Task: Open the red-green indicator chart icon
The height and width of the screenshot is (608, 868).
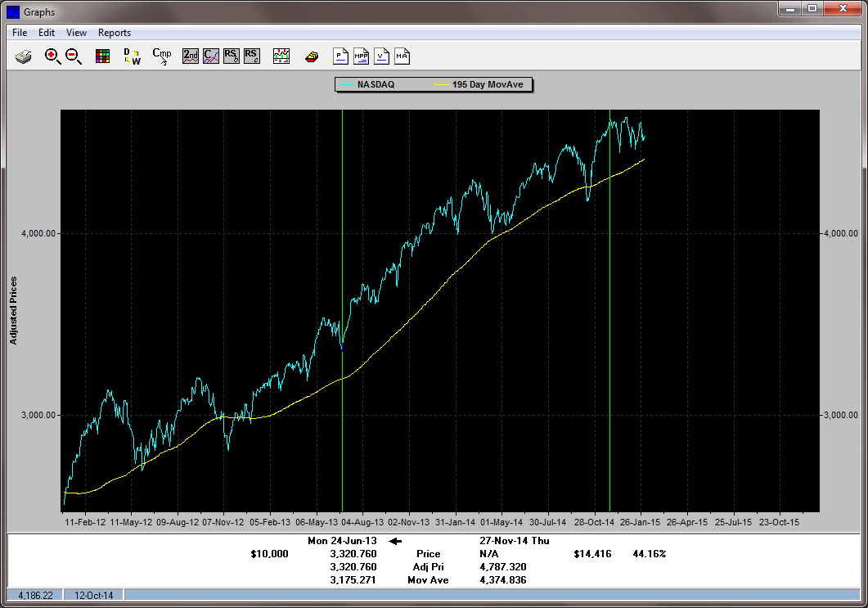Action: click(x=281, y=56)
